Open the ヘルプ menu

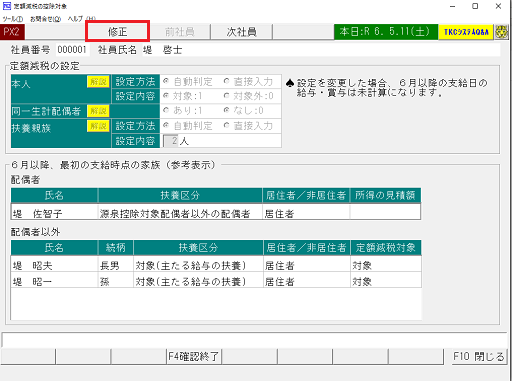[x=81, y=19]
